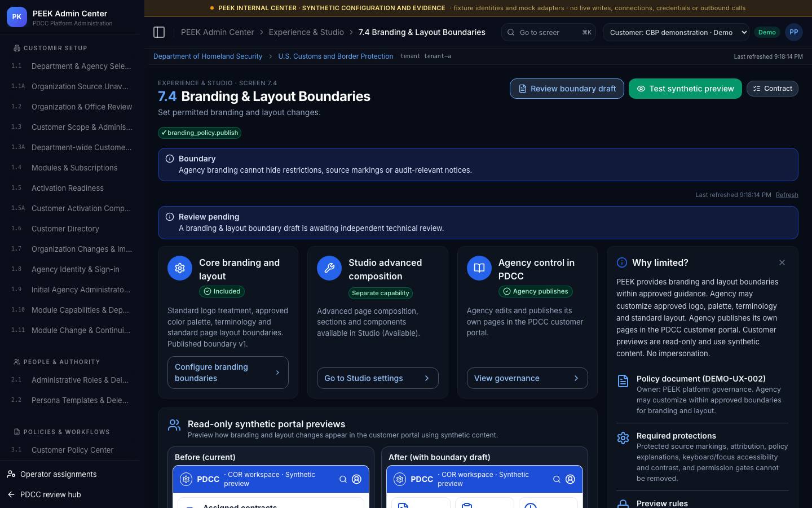Click the Refresh link
This screenshot has width=812, height=508.
(787, 195)
